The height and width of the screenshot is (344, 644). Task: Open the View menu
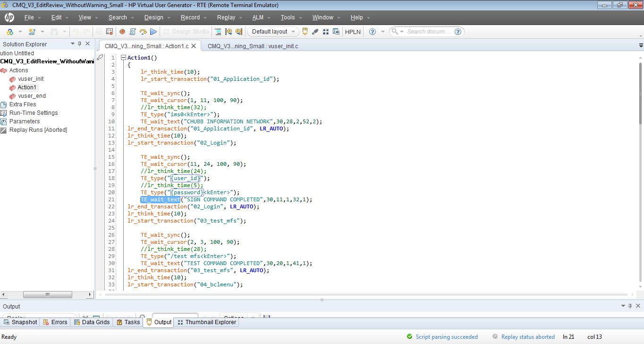click(85, 17)
